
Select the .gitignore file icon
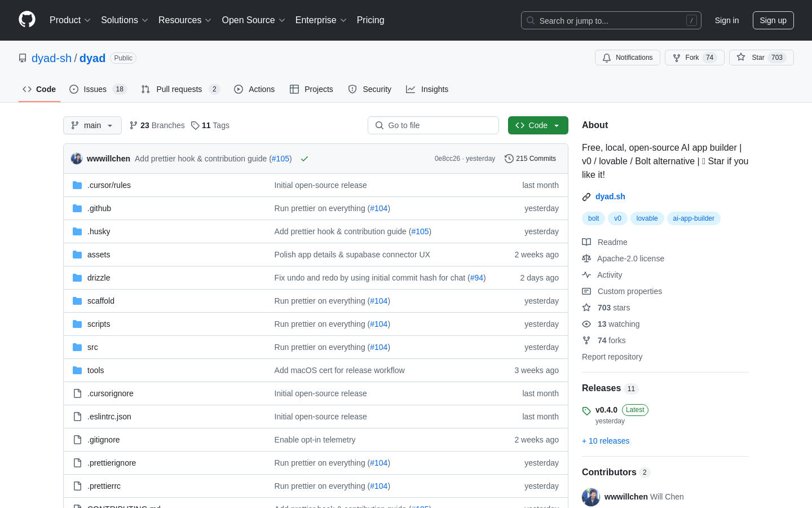click(77, 440)
